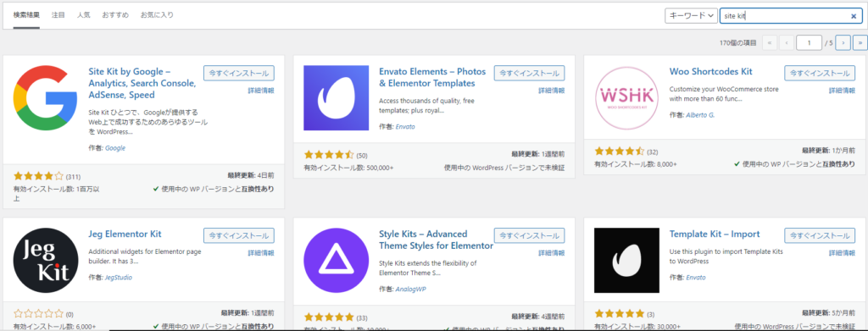The width and height of the screenshot is (868, 331).
Task: Click 最終更新: 5か月前 text
Action: click(x=829, y=312)
